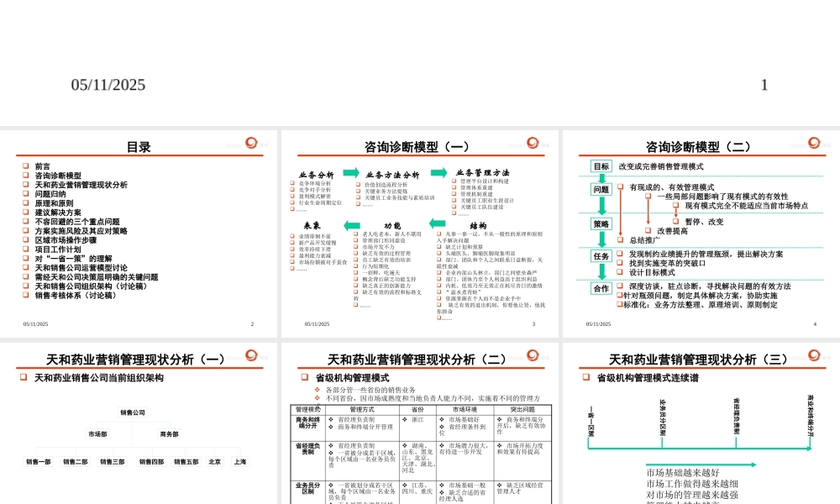
Task: Click 咨询诊断模型 in the 目录 list
Action: coord(58,176)
